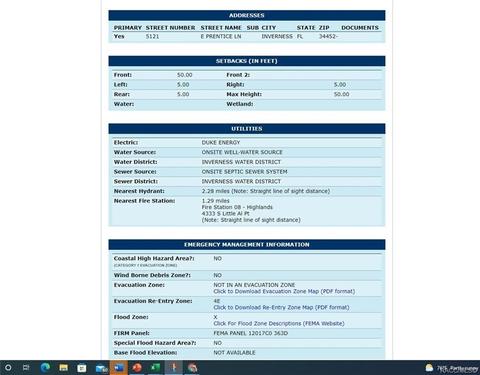Click the Wetland: label
The width and height of the screenshot is (480, 375).
[240, 104]
